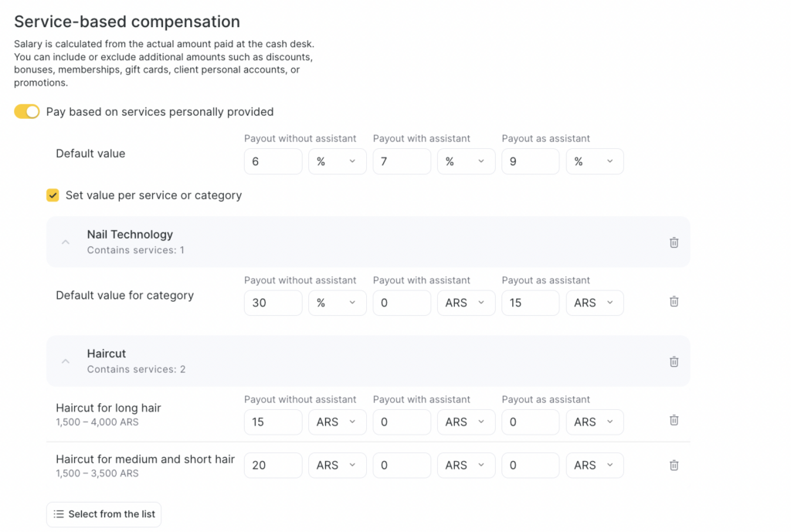Toggle Pay based on services personally provided
Image resolution: width=791 pixels, height=532 pixels.
(27, 112)
